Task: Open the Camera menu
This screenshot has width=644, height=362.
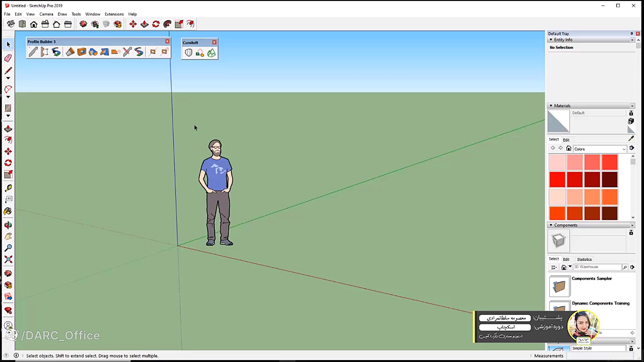Action: [46, 14]
